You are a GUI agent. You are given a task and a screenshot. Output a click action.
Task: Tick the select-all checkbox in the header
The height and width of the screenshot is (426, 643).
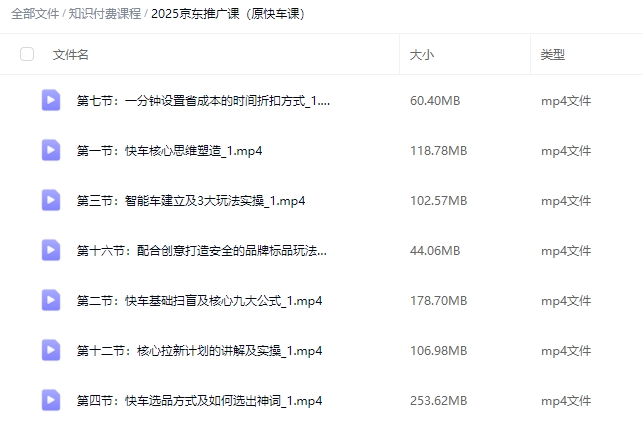[27, 54]
